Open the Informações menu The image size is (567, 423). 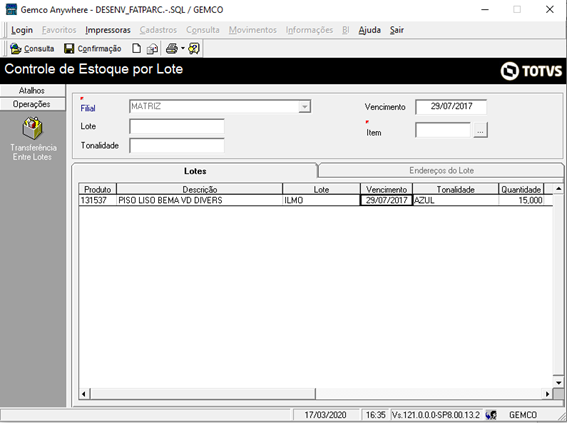309,30
